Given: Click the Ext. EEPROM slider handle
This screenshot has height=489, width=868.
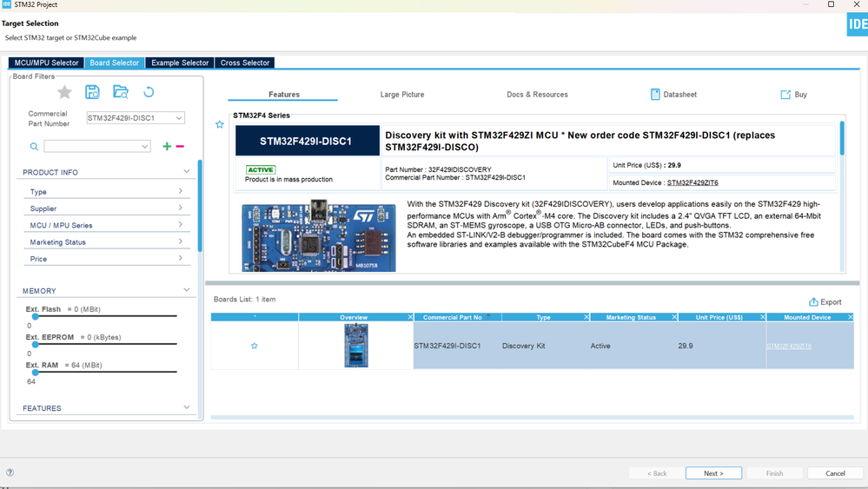Looking at the screenshot, I should pos(36,344).
